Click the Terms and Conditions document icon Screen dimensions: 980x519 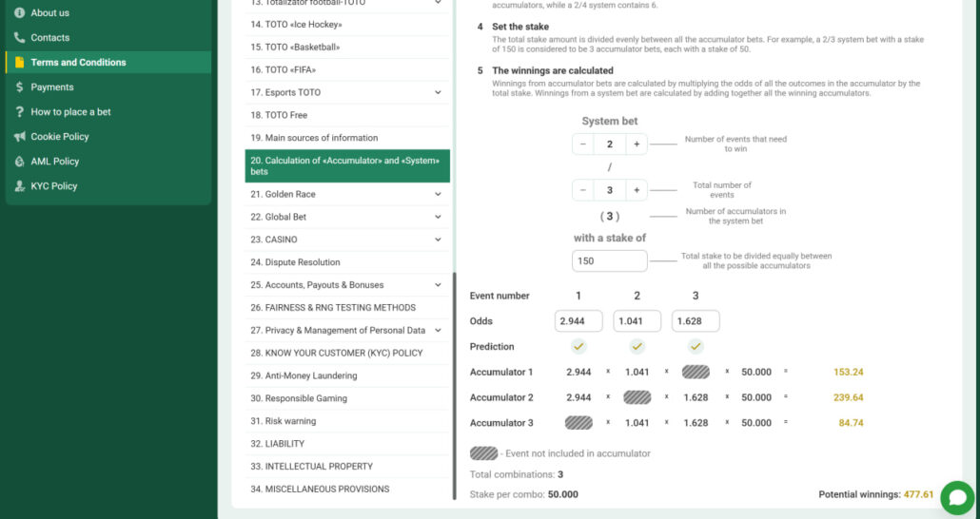point(19,63)
